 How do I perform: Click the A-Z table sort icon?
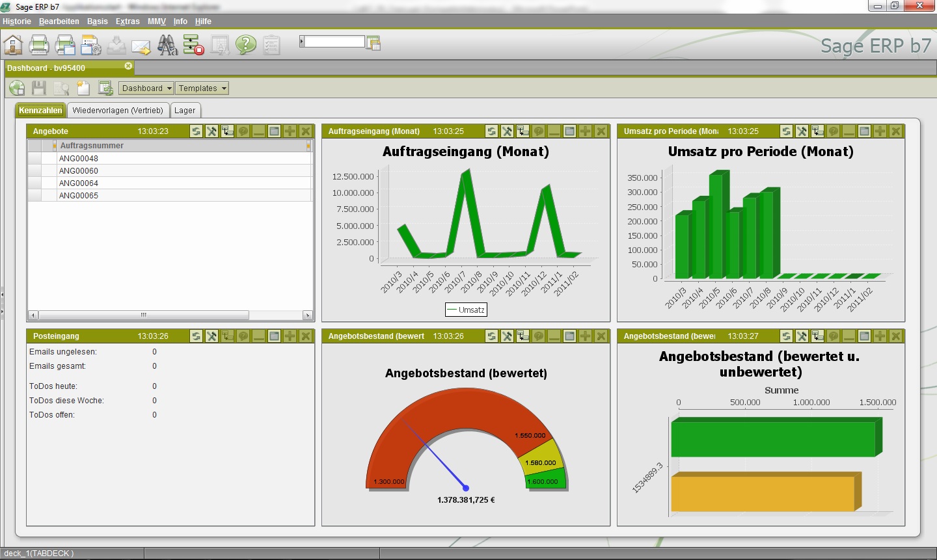[219, 45]
